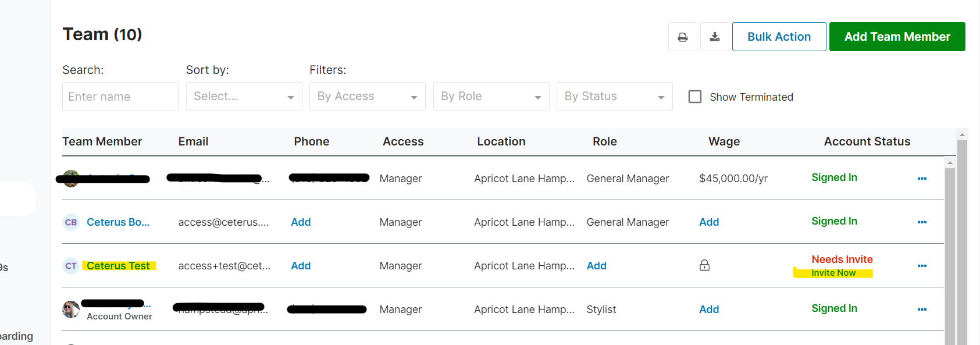
Task: Focus the Enter name search field
Action: coord(120,97)
